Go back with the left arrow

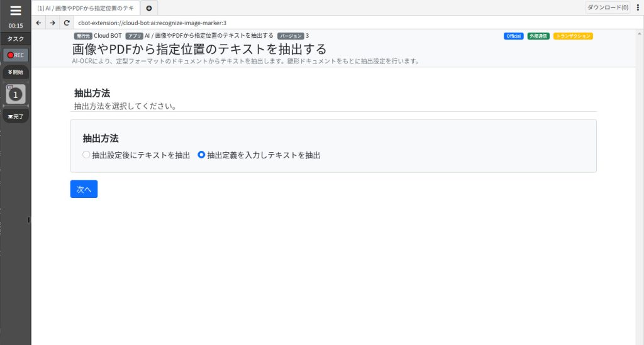[38, 23]
